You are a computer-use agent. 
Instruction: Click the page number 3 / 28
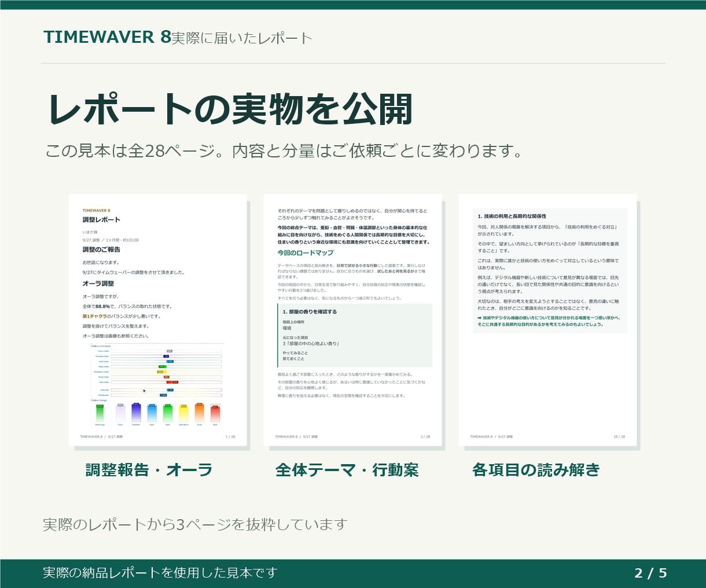coord(425,437)
